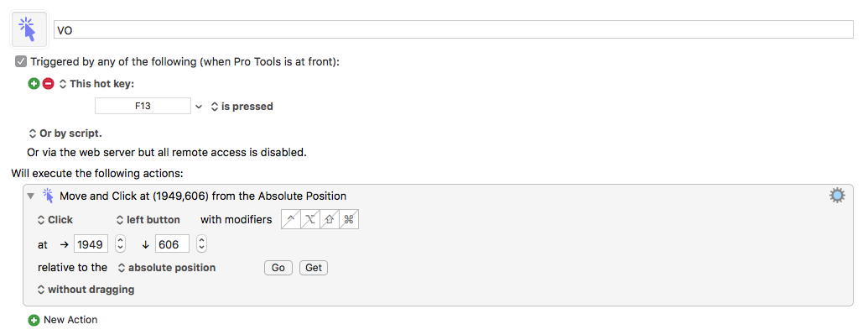Click the green New Action plus icon
This screenshot has height=335, width=868.
(34, 320)
